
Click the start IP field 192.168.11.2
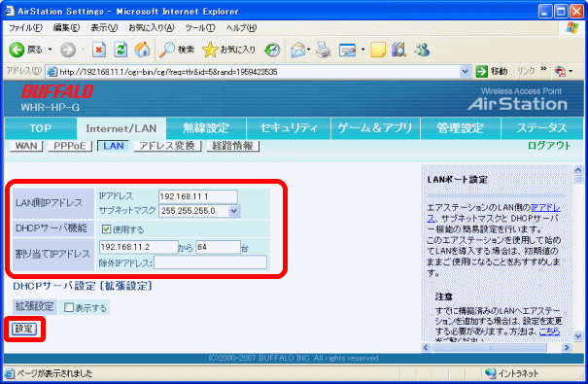[x=138, y=247]
